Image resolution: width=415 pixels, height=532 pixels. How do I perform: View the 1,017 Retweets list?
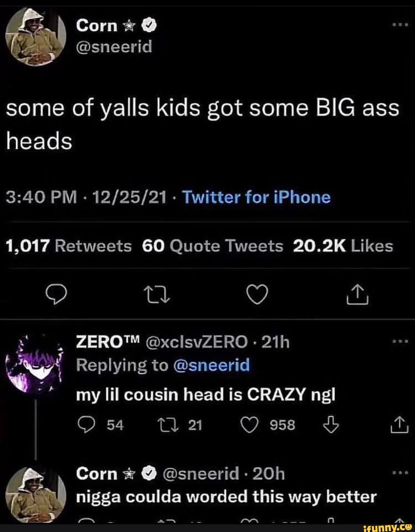coord(69,246)
